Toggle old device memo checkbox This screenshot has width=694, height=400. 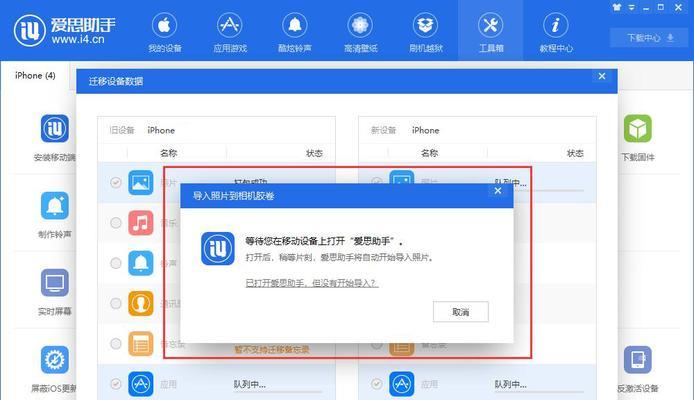pyautogui.click(x=116, y=344)
